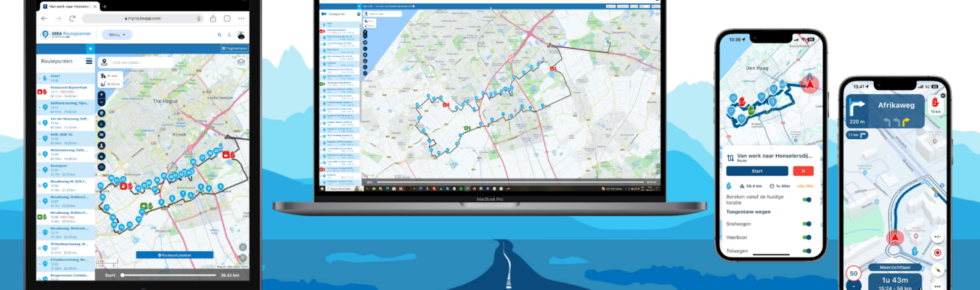Toggle 'Bereken vanaf de huidige locatie' switch
Viewport: 980px width, 290px height.
[807, 200]
